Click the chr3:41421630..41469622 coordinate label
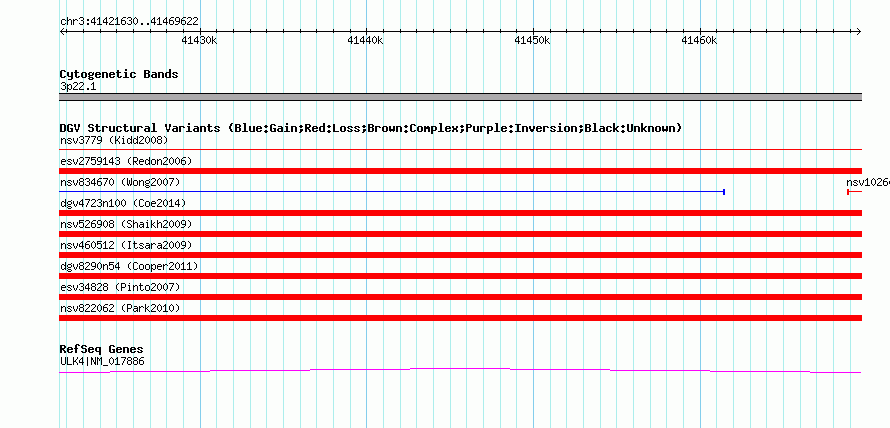Image resolution: width=890 pixels, height=428 pixels. point(129,22)
